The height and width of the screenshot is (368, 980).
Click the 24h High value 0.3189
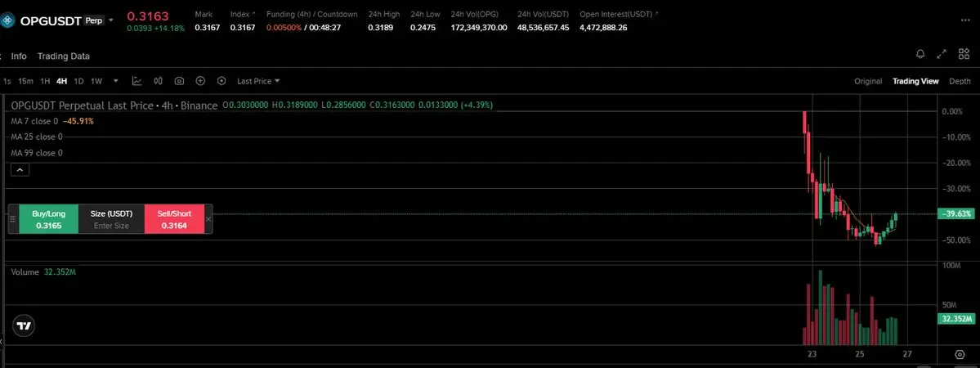[381, 28]
